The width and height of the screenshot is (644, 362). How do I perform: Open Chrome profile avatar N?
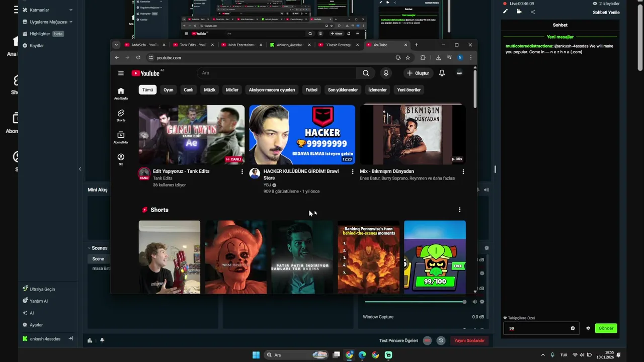tap(460, 58)
